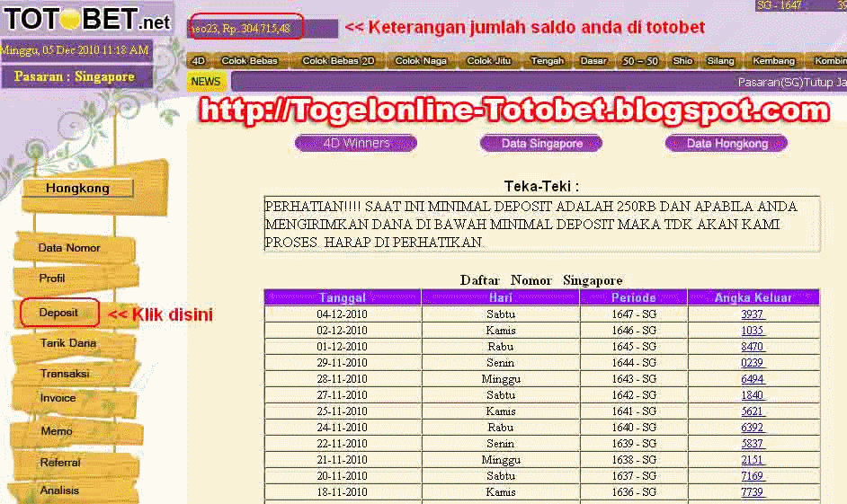The width and height of the screenshot is (847, 504).
Task: Click the scrolling news ticker bar
Action: click(539, 82)
